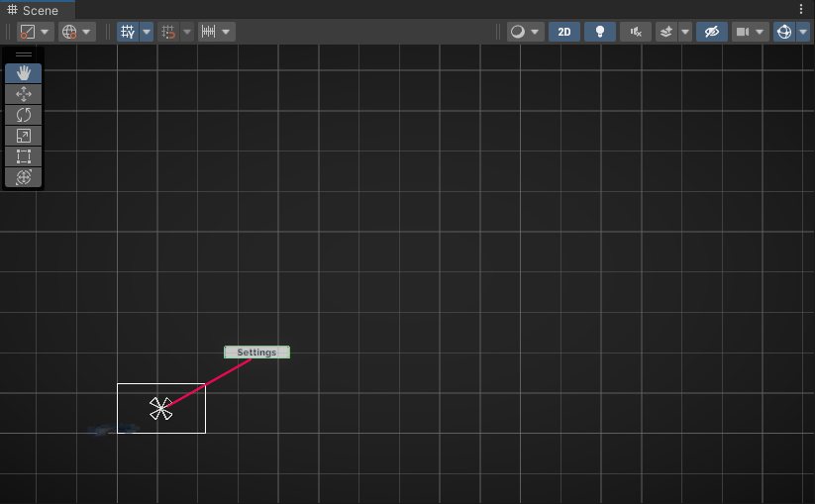
Task: Click the tool overlay handle bars
Action: [24, 54]
